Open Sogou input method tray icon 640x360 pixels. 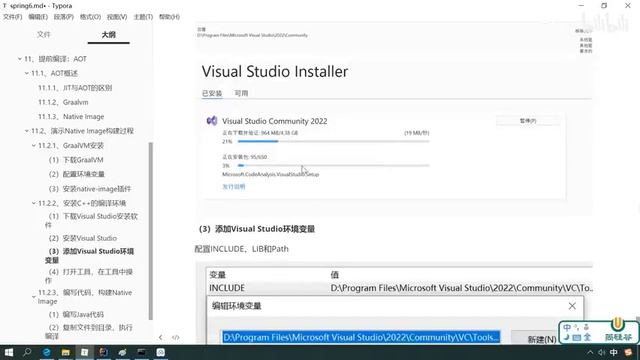click(x=628, y=352)
